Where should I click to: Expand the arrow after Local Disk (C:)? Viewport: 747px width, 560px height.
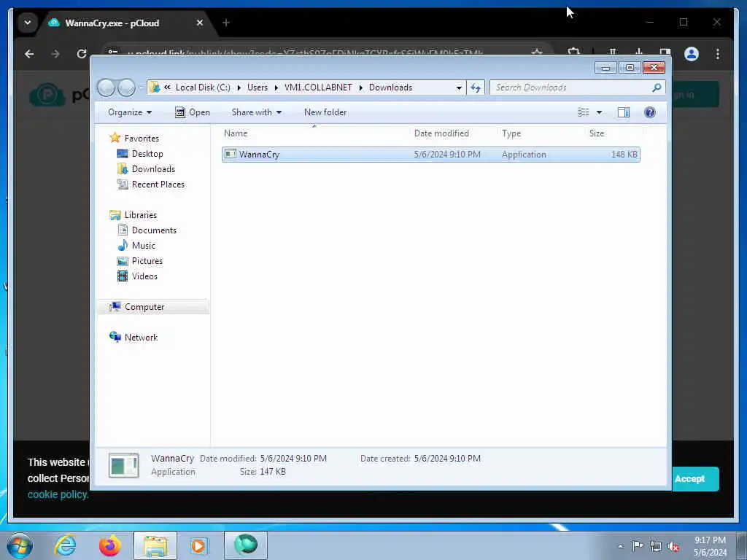239,87
